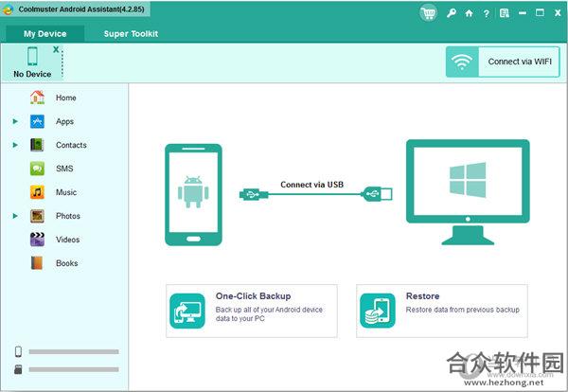This screenshot has width=568, height=392.
Task: Select SMS in the sidebar
Action: coord(64,169)
